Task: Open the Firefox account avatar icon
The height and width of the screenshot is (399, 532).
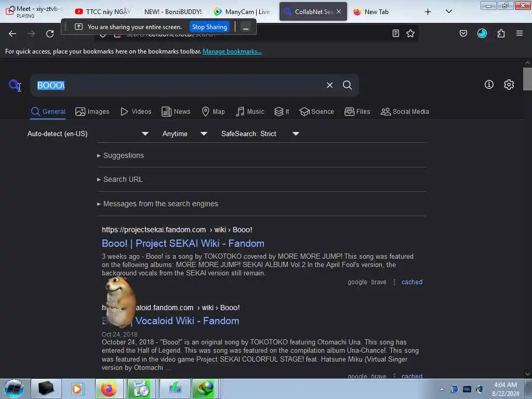Action: pyautogui.click(x=482, y=33)
